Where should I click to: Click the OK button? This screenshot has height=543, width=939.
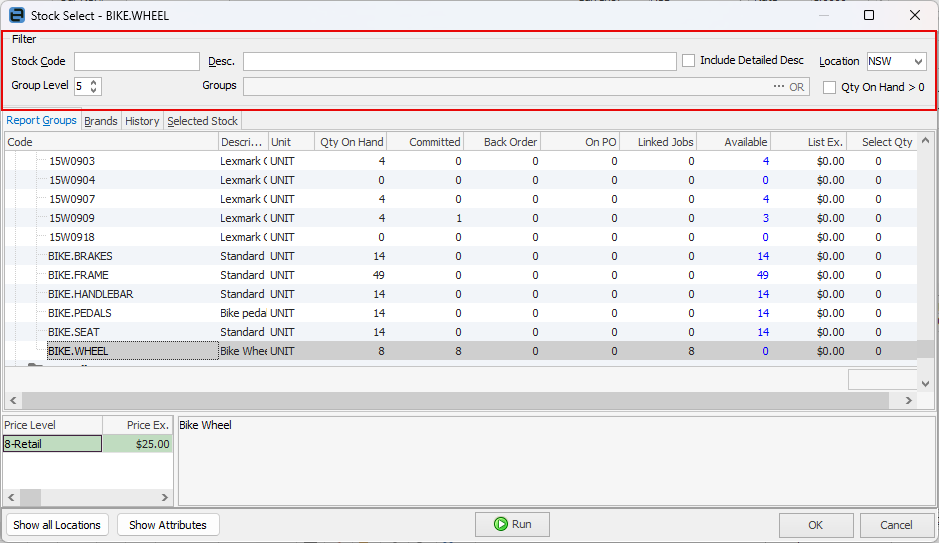(x=816, y=525)
